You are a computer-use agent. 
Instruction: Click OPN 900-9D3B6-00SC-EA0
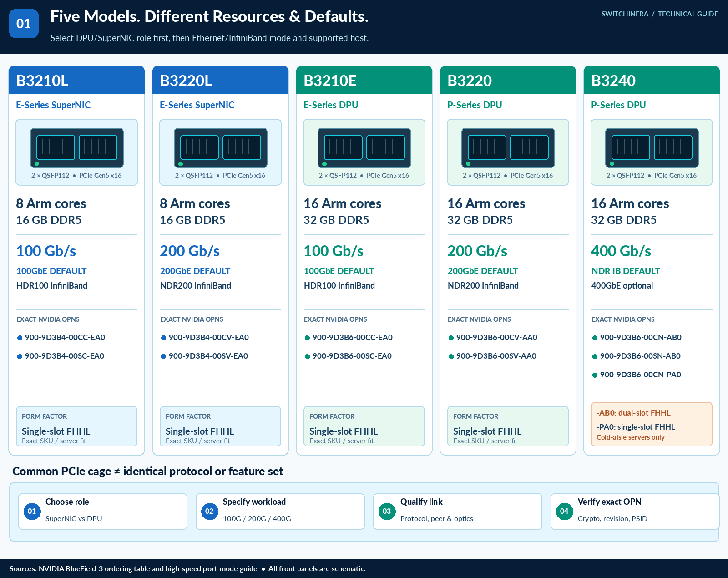pos(352,356)
